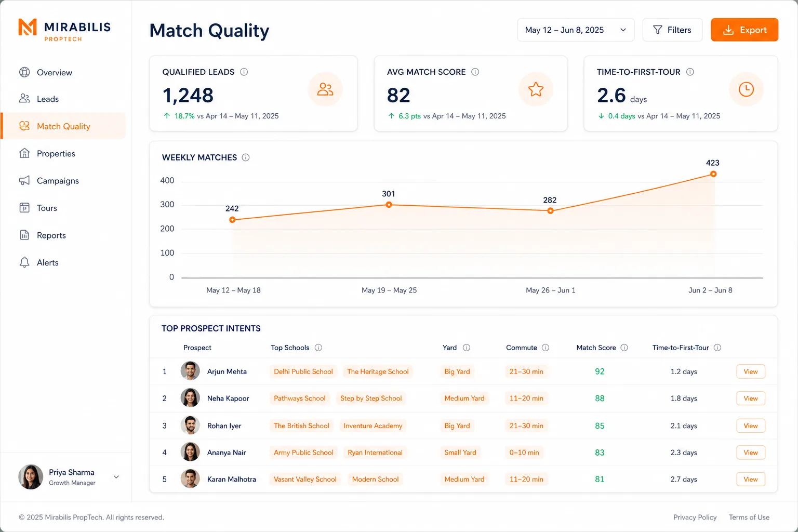Click Priya Sharma's profile photo
The width and height of the screenshot is (798, 532).
click(x=31, y=477)
